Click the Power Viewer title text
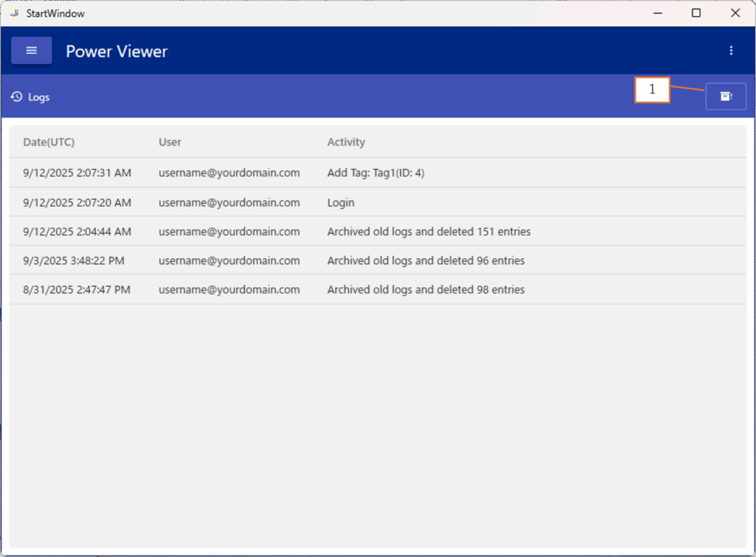The image size is (756, 557). (x=117, y=52)
